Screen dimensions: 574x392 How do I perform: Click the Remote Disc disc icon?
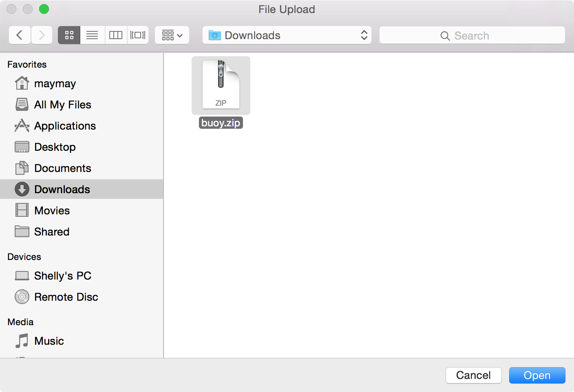coord(22,297)
